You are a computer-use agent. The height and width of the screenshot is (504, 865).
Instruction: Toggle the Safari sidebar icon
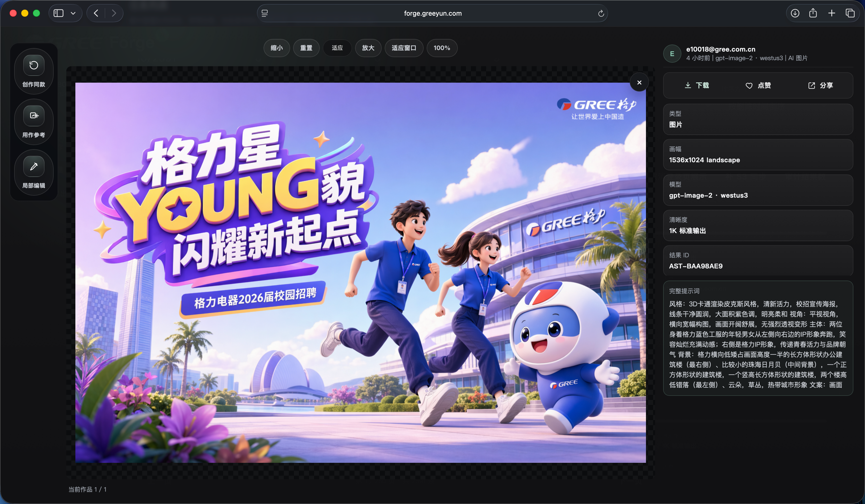pos(58,13)
